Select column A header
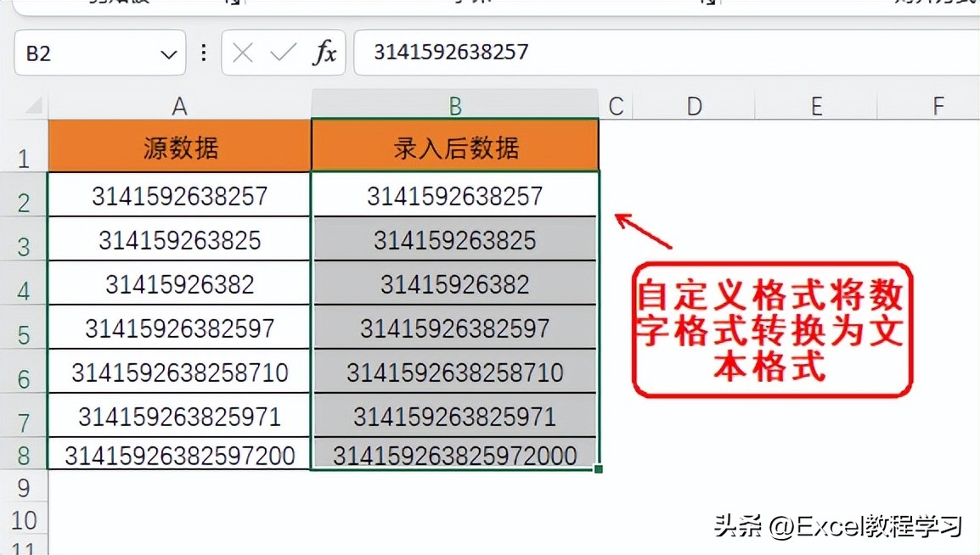 click(179, 104)
